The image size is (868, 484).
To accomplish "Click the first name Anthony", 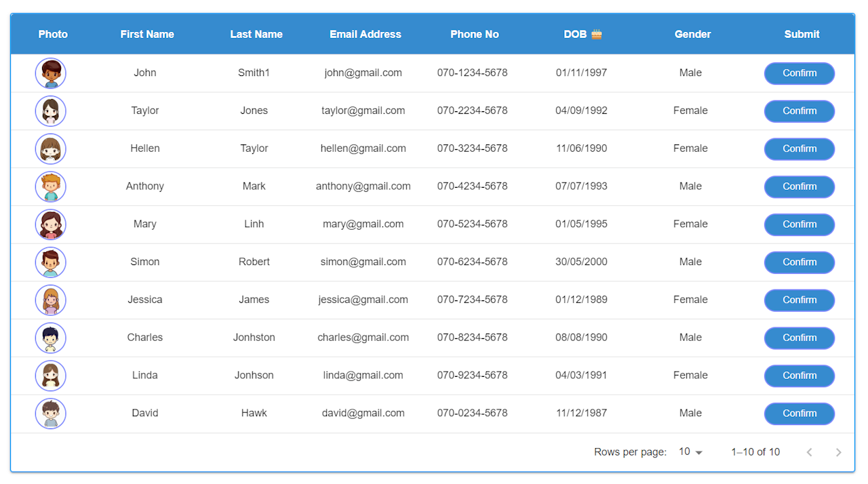I will pyautogui.click(x=145, y=186).
